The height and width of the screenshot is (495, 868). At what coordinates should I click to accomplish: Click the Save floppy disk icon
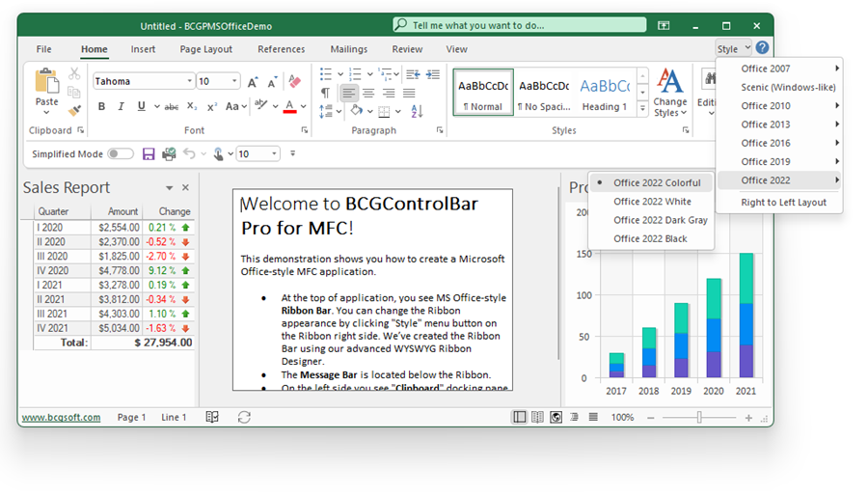pos(149,154)
